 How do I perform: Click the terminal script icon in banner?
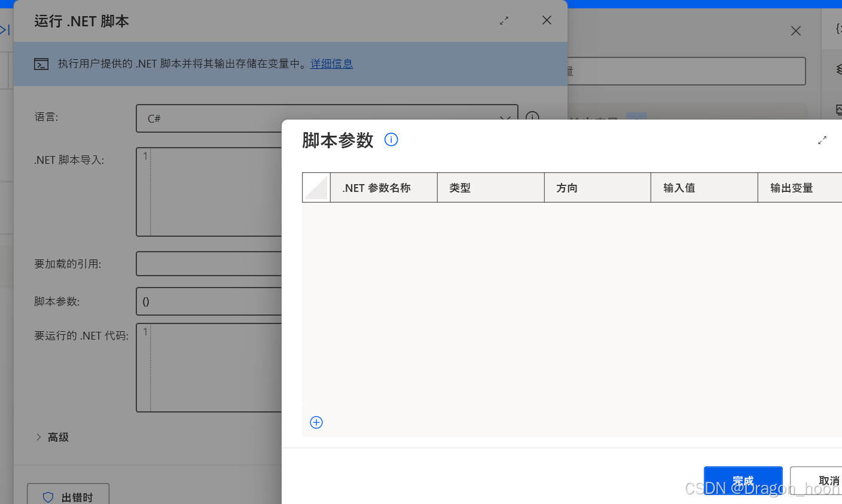pyautogui.click(x=41, y=64)
